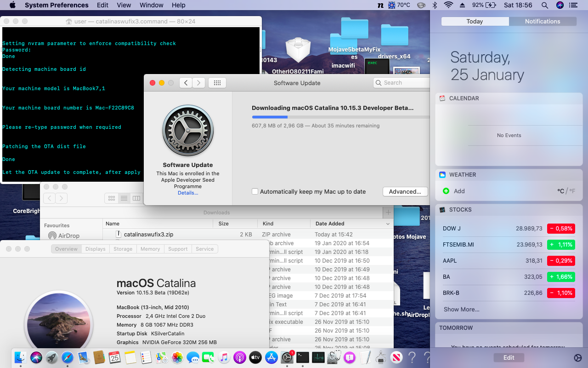The height and width of the screenshot is (368, 588).
Task: Select the Displays tab in About This Mac
Action: [x=96, y=249]
